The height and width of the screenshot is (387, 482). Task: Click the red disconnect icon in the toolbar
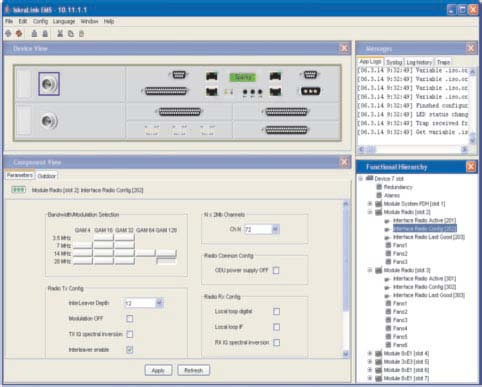tap(19, 33)
